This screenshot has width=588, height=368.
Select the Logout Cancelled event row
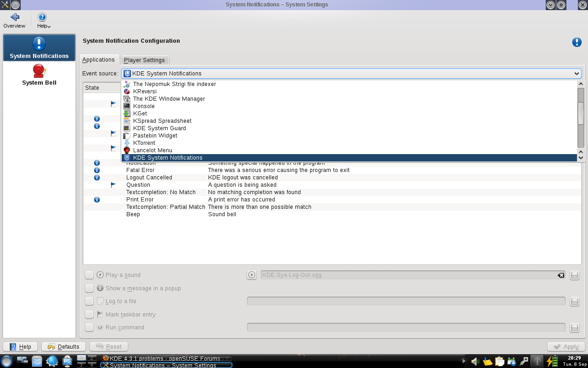332,178
